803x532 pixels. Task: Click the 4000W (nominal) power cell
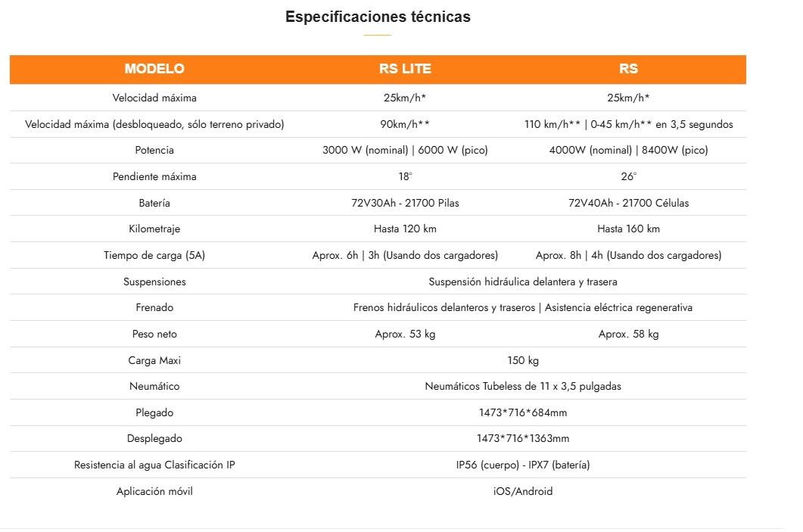tap(628, 150)
